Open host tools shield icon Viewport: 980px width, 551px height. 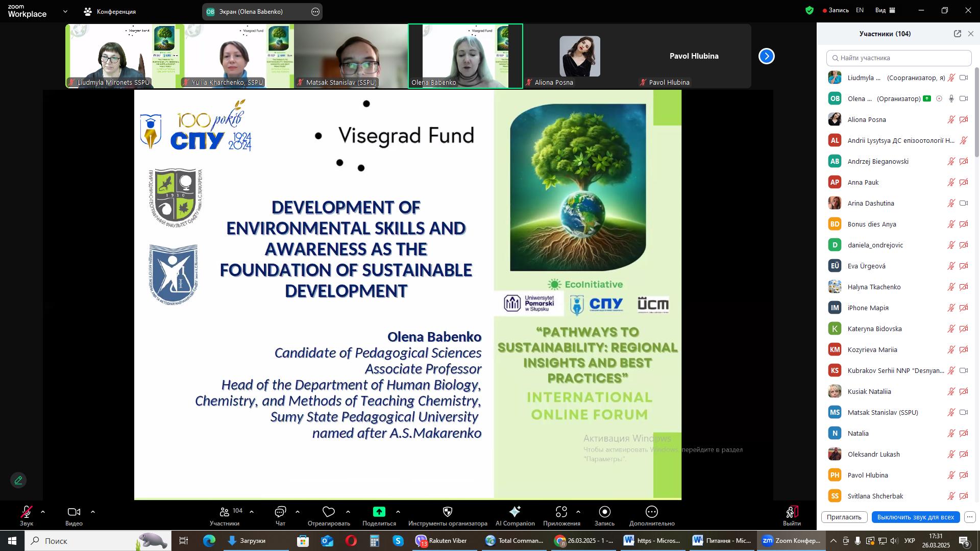tap(447, 512)
